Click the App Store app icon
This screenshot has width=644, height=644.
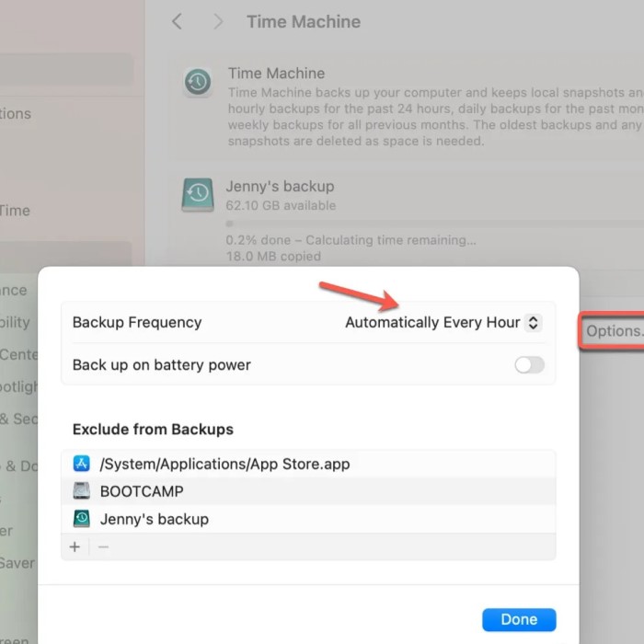81,464
